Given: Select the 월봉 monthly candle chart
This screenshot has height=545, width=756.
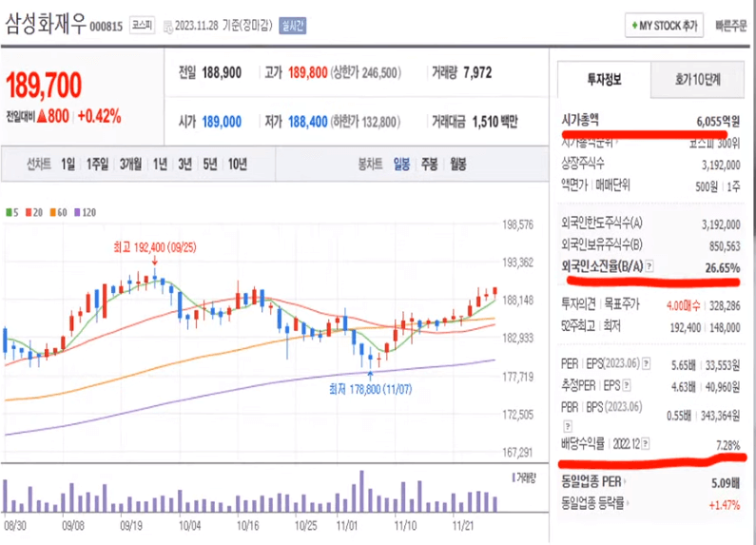Looking at the screenshot, I should coord(458,165).
